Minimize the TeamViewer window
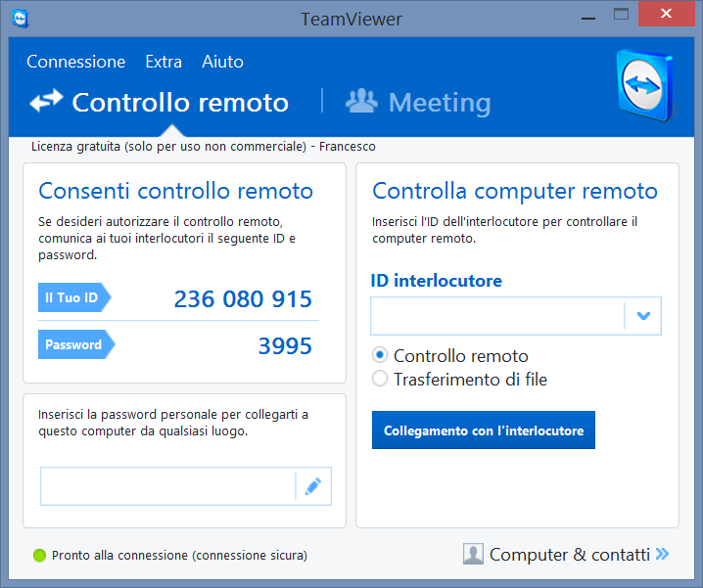This screenshot has width=703, height=588. (588, 19)
